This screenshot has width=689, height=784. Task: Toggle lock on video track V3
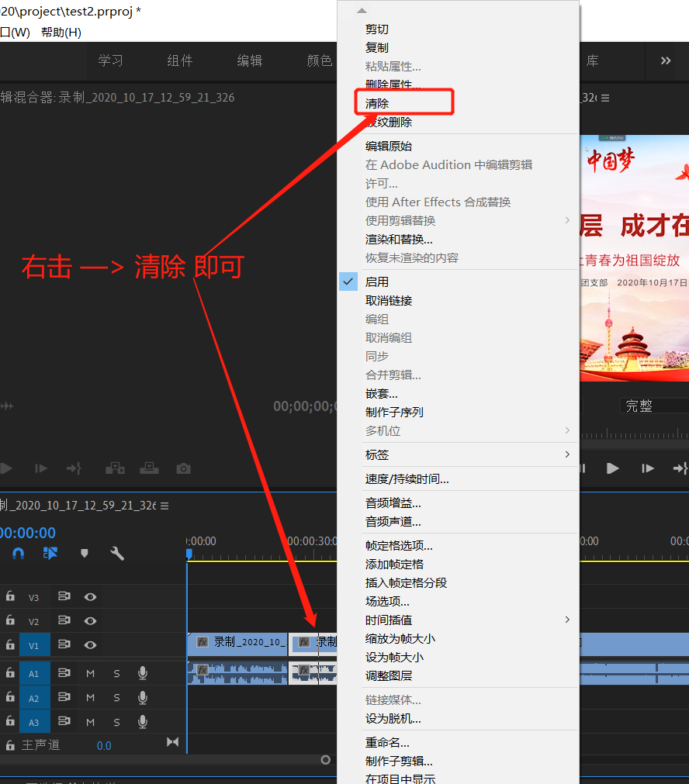pos(10,596)
